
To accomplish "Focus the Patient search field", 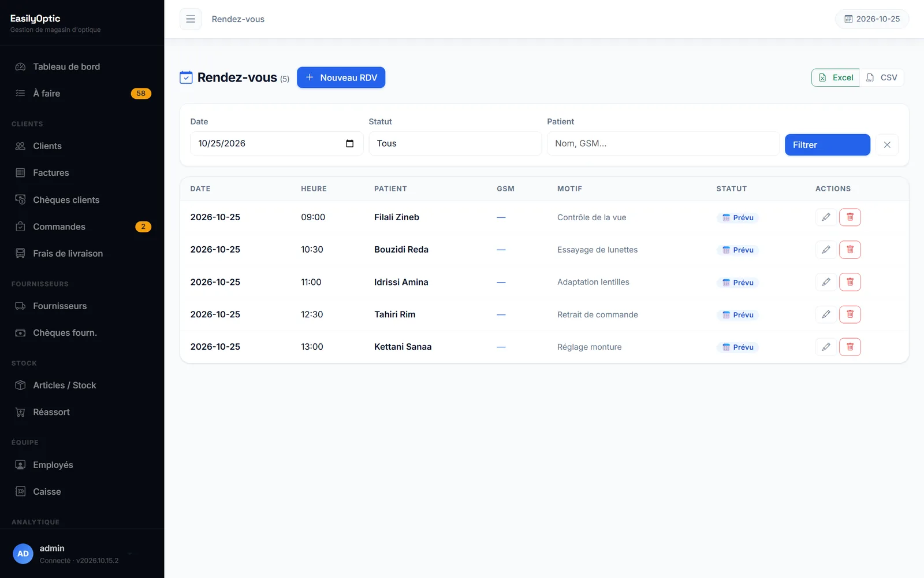I will (x=663, y=143).
